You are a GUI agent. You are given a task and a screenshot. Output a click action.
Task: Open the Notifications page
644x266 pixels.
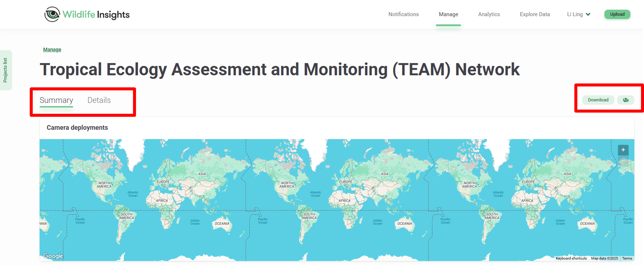pyautogui.click(x=403, y=14)
